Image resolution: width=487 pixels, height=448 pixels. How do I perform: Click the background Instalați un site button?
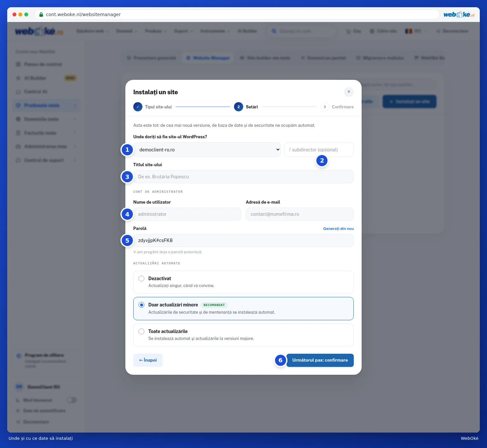(x=410, y=101)
